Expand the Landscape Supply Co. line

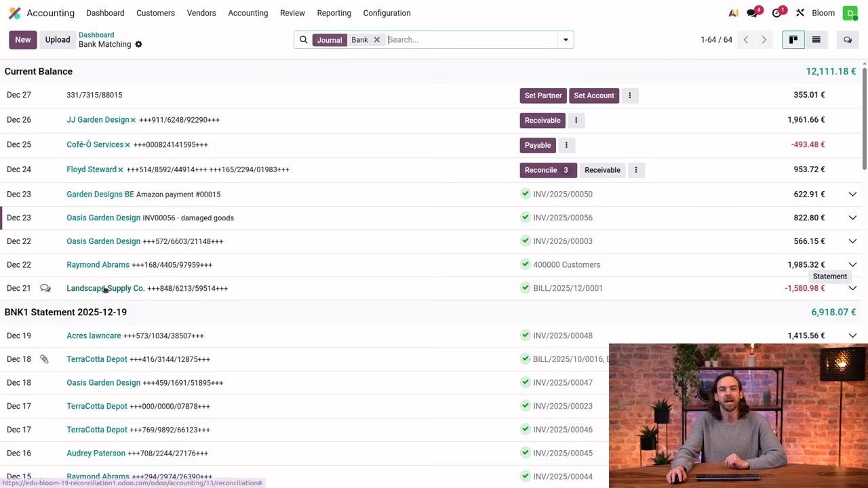pos(852,288)
